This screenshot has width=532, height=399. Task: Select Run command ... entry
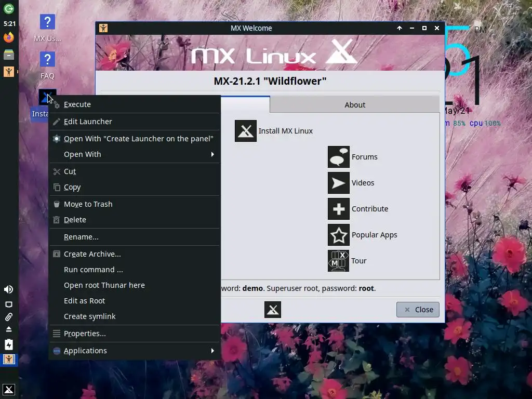(135, 270)
